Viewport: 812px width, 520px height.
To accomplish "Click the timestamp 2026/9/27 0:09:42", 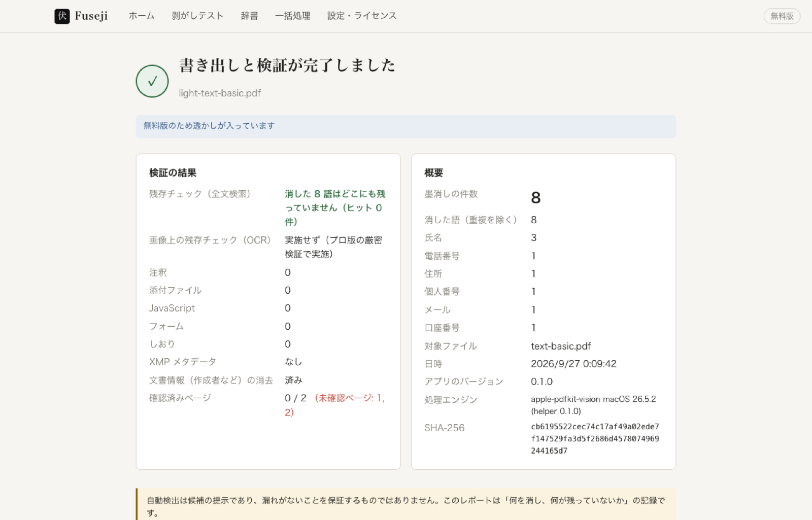I will 573,364.
